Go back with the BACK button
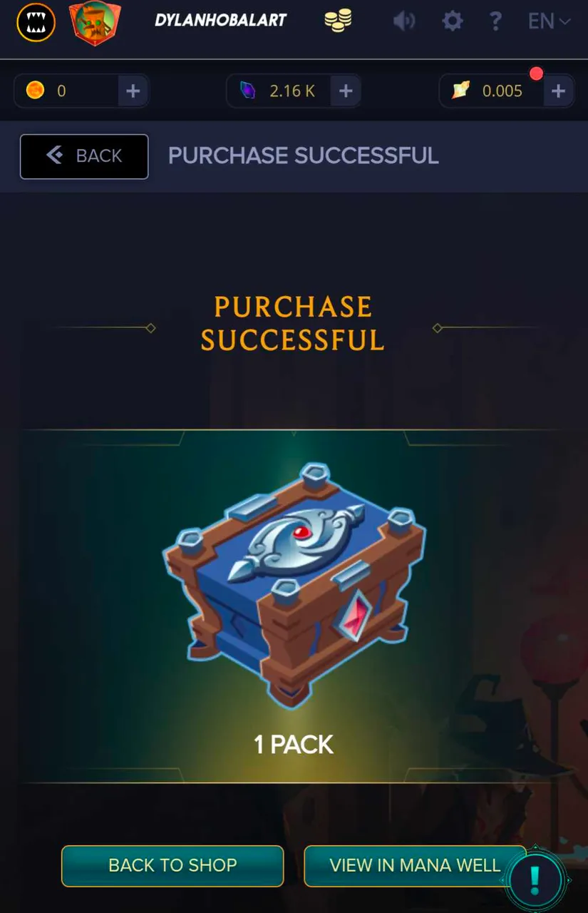 tap(84, 156)
